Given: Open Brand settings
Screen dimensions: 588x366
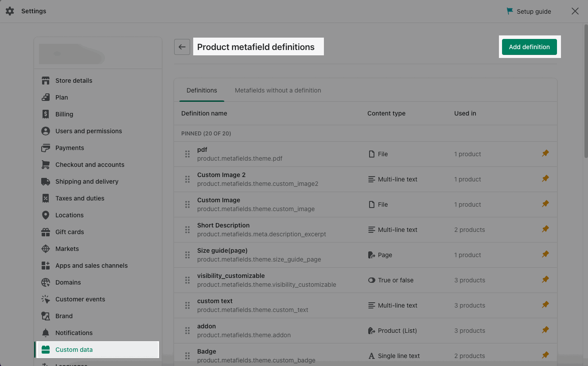Looking at the screenshot, I should click(x=98, y=316).
